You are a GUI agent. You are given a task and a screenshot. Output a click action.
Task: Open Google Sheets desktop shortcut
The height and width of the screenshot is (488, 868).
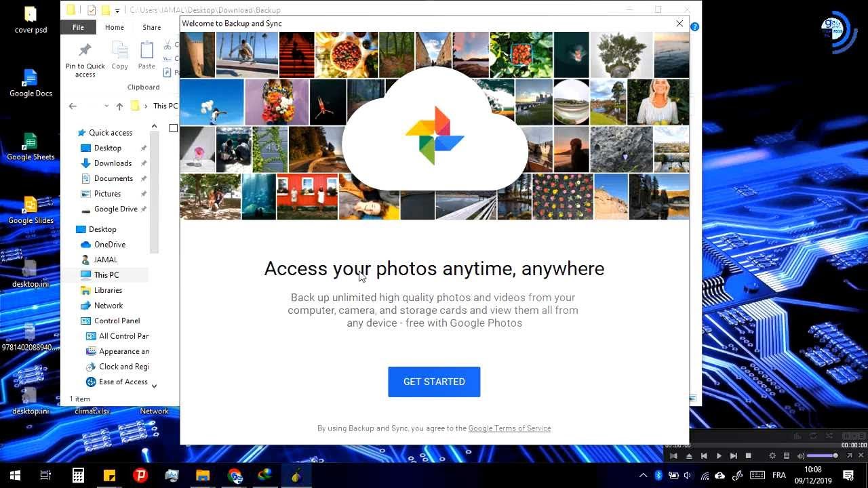(x=31, y=147)
